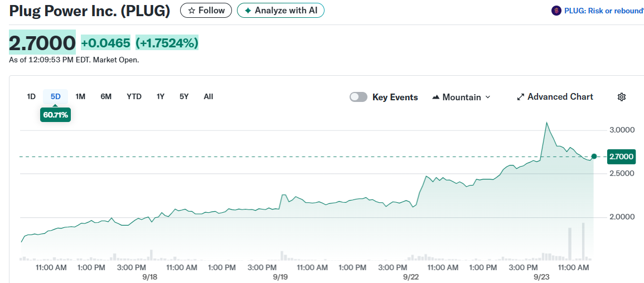Click the 9/18 date label on axis

[x=149, y=277]
